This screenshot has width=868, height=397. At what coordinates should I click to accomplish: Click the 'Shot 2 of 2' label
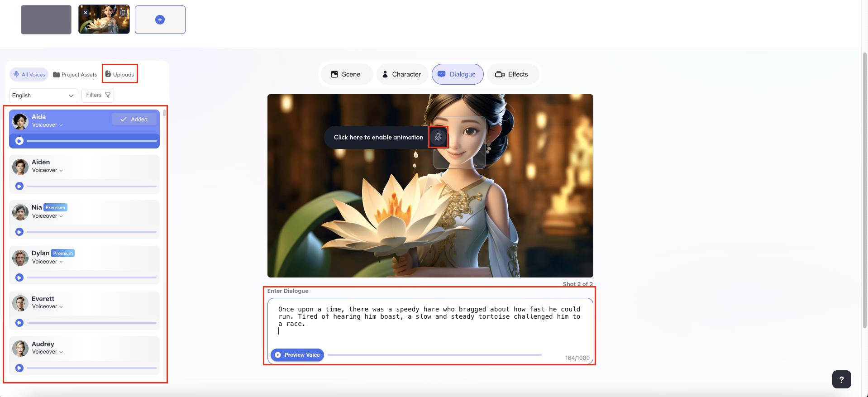pyautogui.click(x=577, y=284)
